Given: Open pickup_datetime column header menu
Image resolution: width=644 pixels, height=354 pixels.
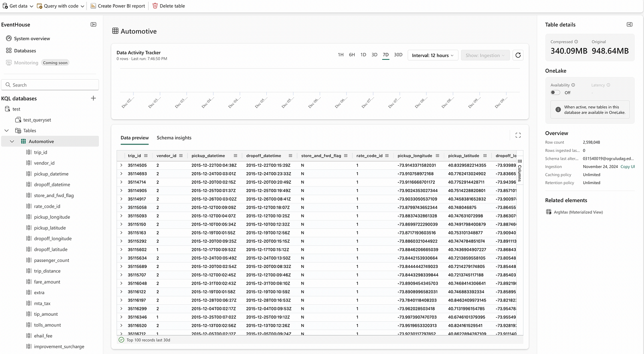Looking at the screenshot, I should [x=236, y=156].
